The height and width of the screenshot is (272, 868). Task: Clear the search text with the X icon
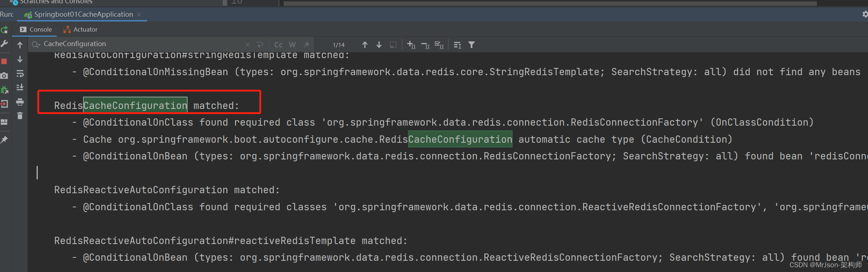coord(247,45)
